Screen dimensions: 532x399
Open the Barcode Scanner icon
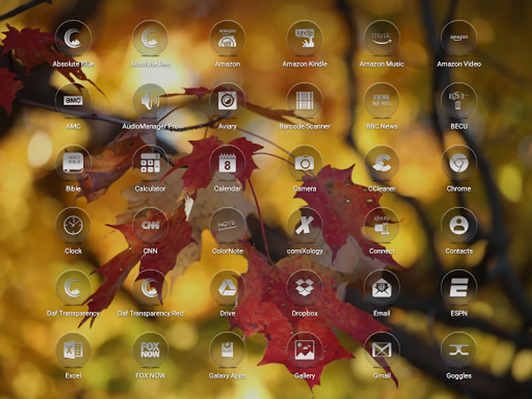[x=305, y=101]
